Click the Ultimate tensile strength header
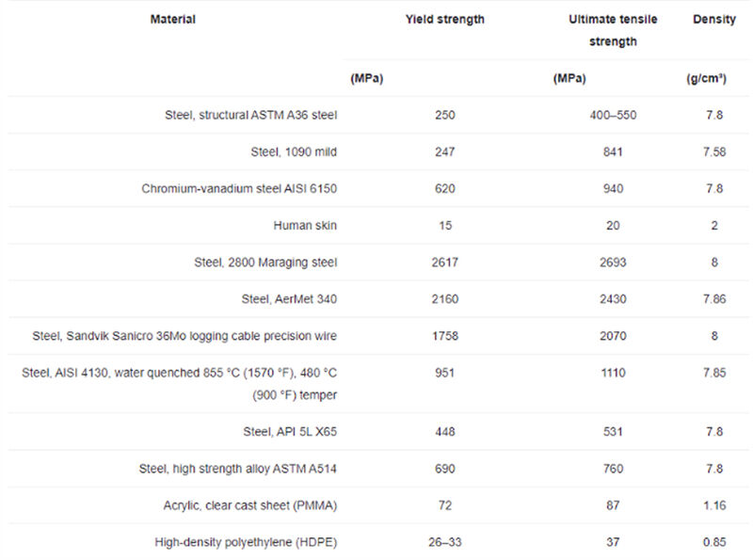753x560 pixels. tap(613, 30)
